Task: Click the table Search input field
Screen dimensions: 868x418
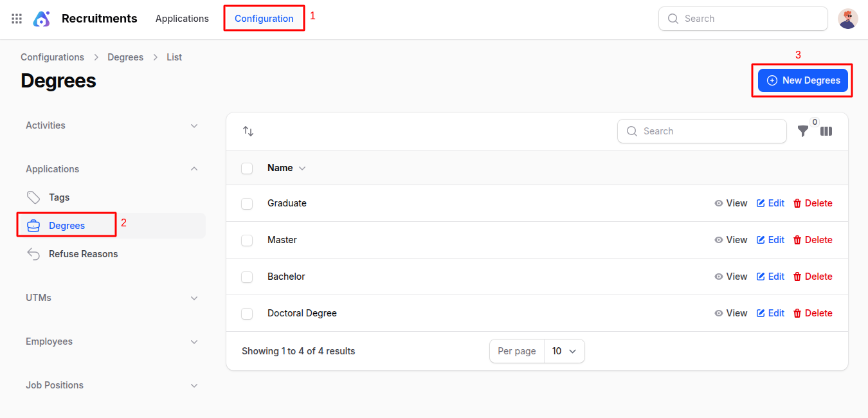Action: coord(707,131)
